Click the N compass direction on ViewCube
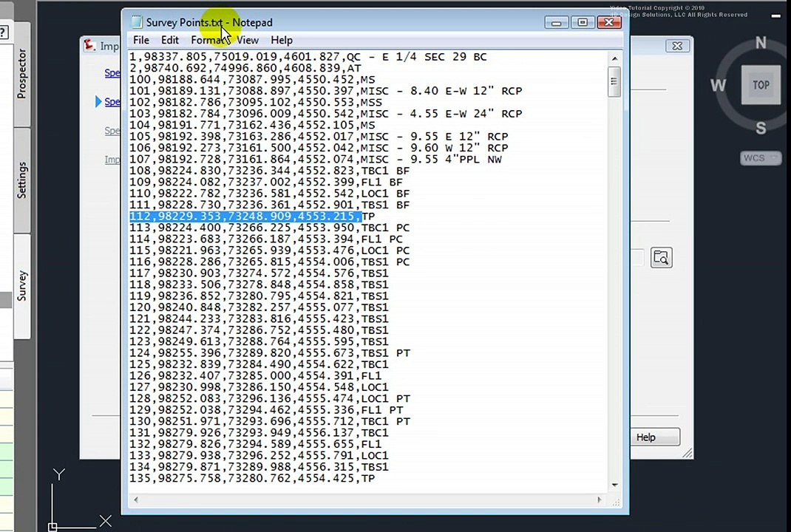791x532 pixels. 761,44
